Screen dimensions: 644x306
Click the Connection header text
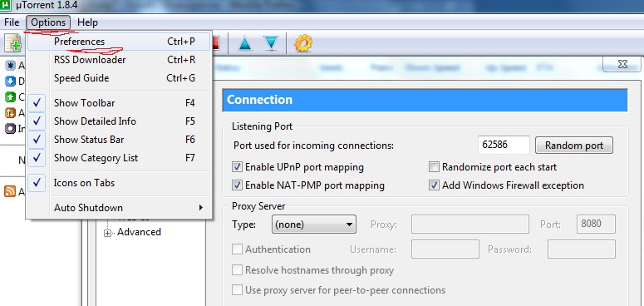point(259,100)
